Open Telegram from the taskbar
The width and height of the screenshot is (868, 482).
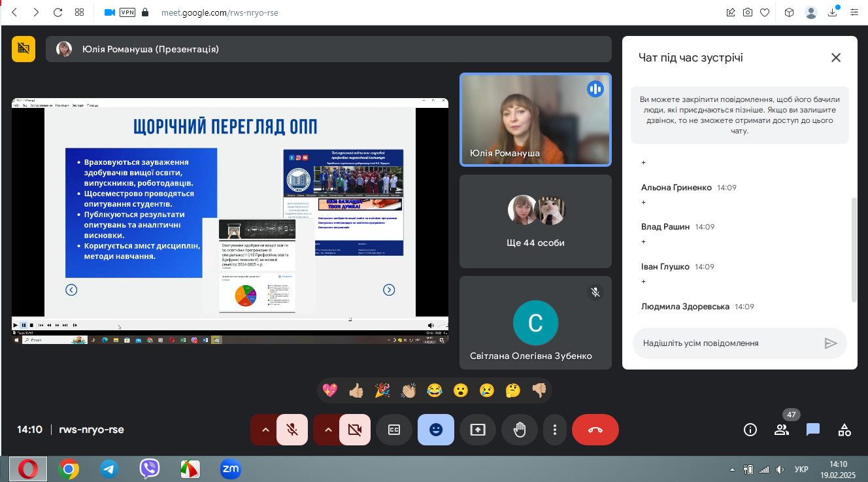pos(109,468)
